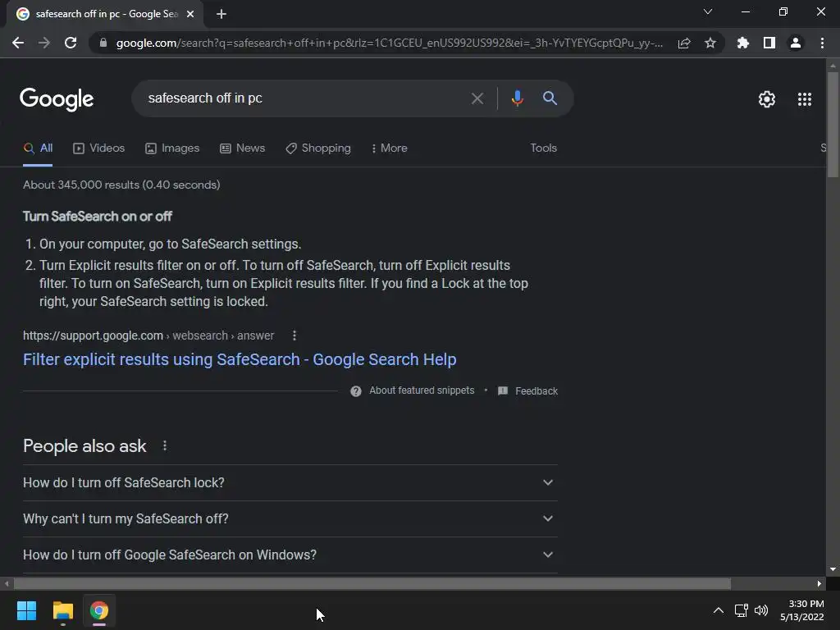Open the Chrome side panel
The image size is (840, 630).
click(x=769, y=43)
